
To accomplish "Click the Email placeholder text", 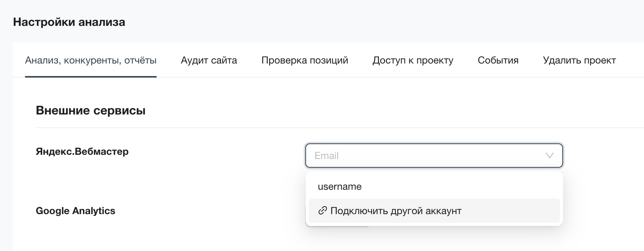I will 327,156.
